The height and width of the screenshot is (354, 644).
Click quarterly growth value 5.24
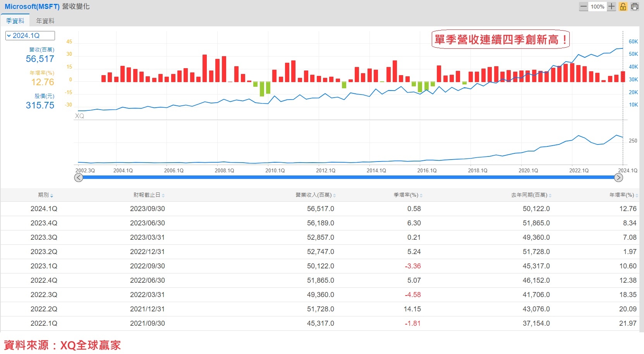[414, 252]
